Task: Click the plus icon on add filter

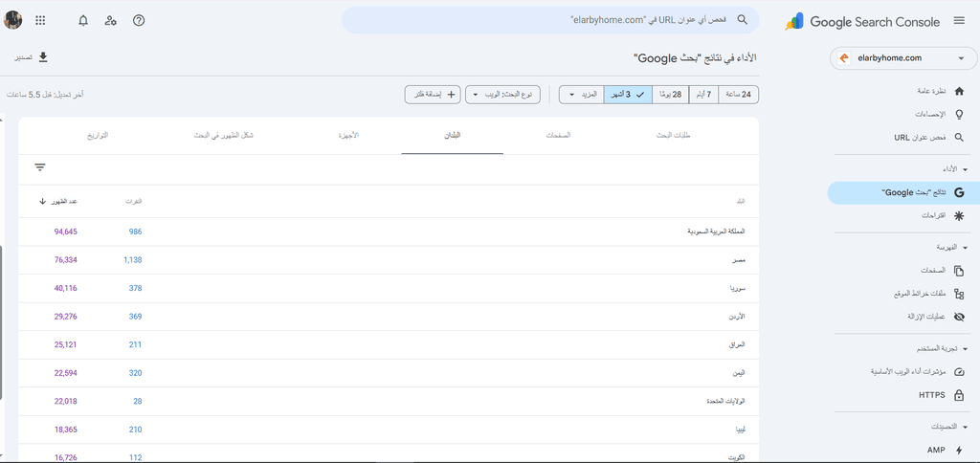Action: coord(452,95)
